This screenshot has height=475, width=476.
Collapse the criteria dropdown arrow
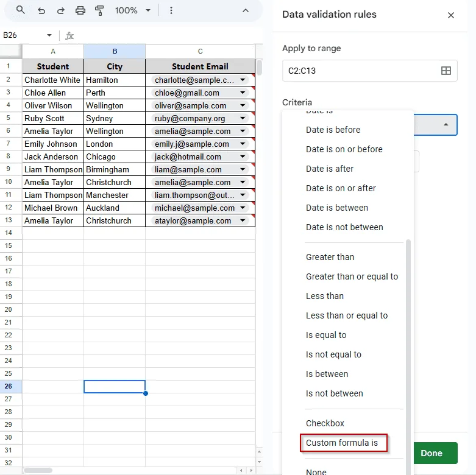click(446, 125)
